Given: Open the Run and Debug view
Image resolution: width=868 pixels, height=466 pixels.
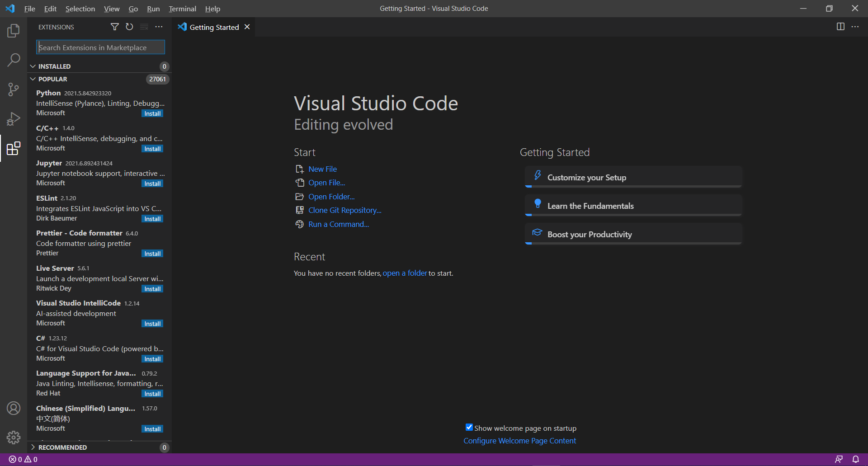Looking at the screenshot, I should [14, 119].
